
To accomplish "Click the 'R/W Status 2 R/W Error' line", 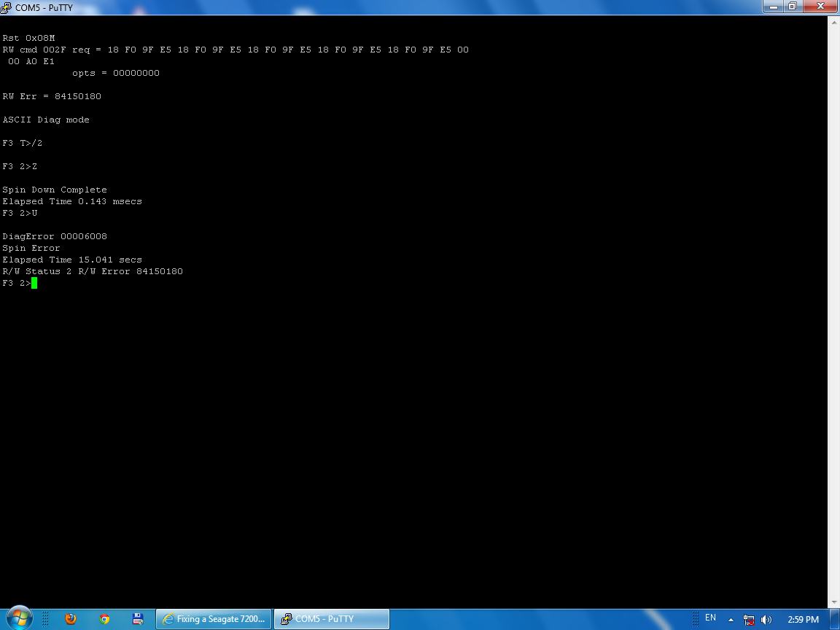I will coord(92,271).
